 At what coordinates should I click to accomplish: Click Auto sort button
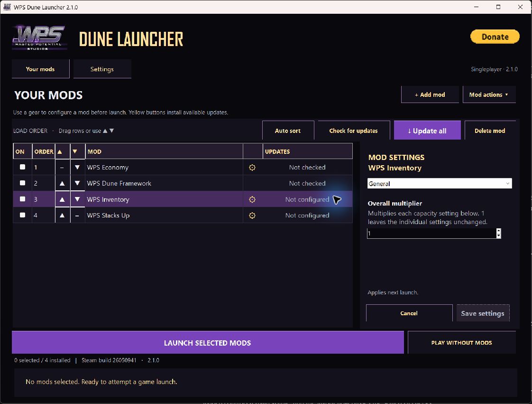(288, 131)
